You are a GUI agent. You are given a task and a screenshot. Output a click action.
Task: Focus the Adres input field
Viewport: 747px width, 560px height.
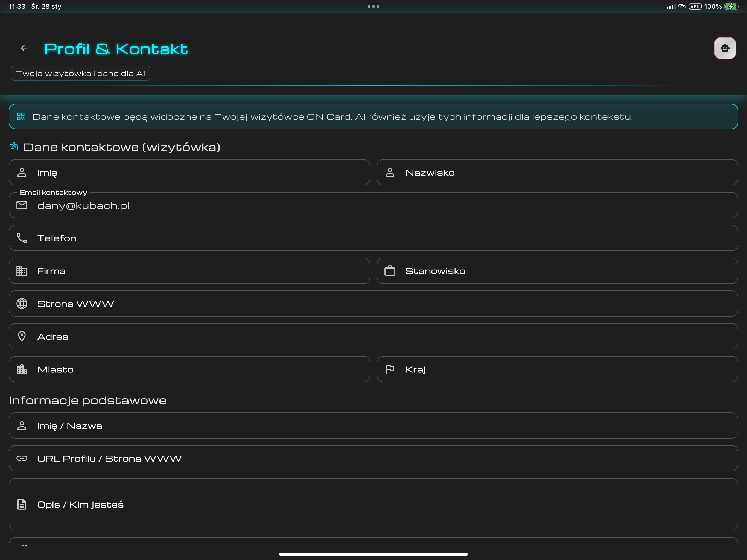[x=373, y=336]
